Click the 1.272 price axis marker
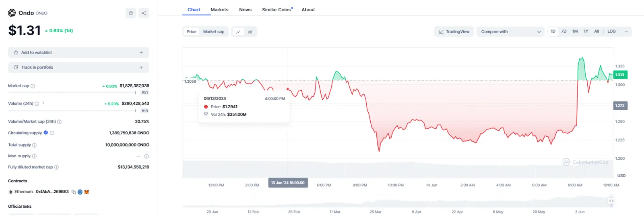The image size is (644, 215). (620, 106)
